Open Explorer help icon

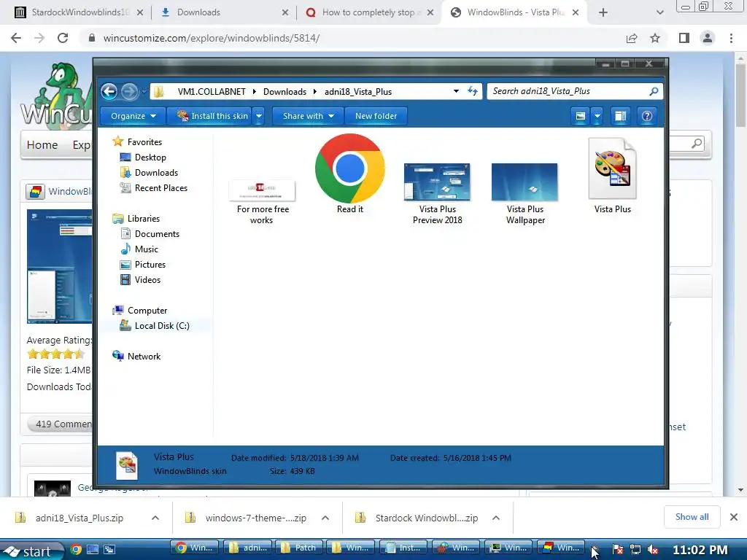[x=646, y=116]
